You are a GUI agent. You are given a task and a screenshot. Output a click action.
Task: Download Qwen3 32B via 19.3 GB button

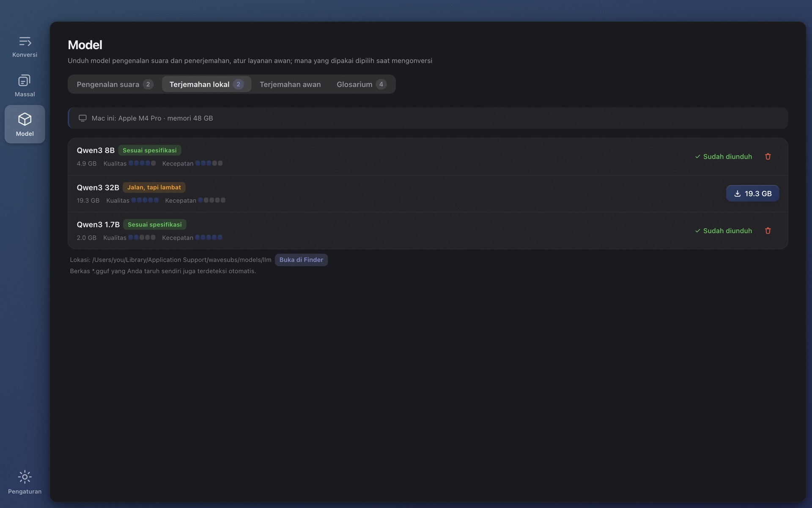752,193
